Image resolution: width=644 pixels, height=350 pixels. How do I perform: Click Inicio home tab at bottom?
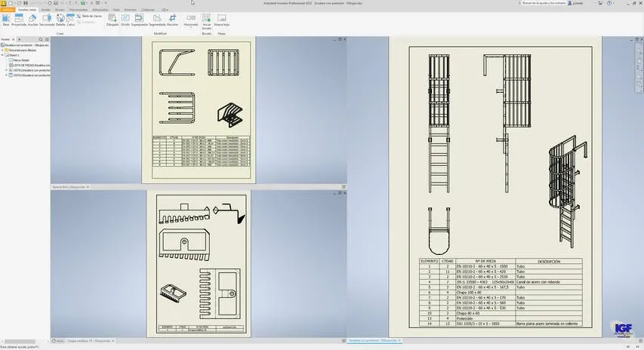[58, 341]
